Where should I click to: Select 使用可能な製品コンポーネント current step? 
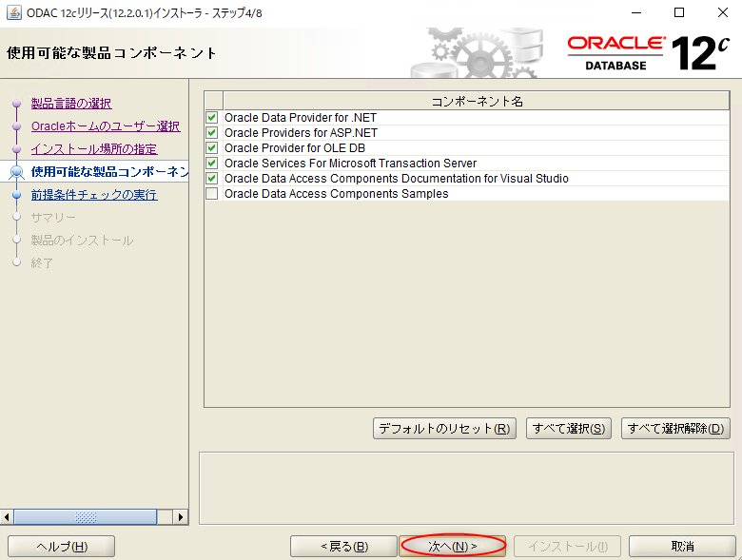click(x=109, y=172)
